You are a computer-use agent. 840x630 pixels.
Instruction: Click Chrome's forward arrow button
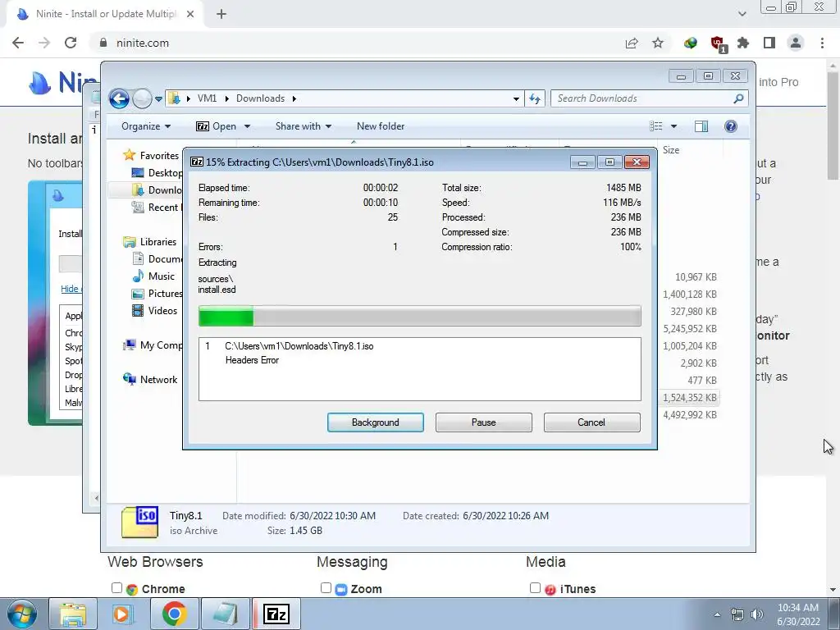point(44,43)
